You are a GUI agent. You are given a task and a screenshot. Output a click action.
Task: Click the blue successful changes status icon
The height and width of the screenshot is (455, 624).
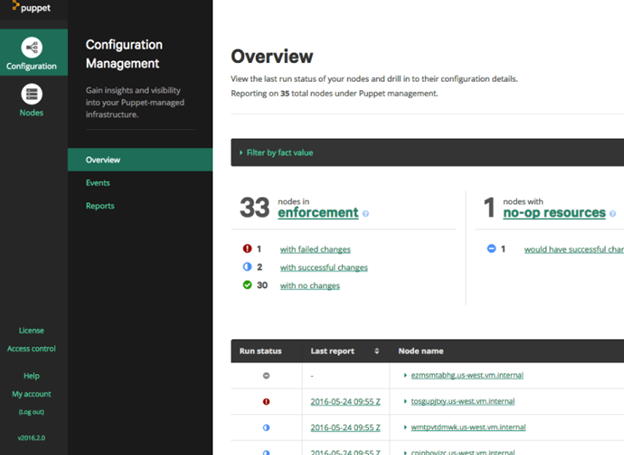(247, 267)
